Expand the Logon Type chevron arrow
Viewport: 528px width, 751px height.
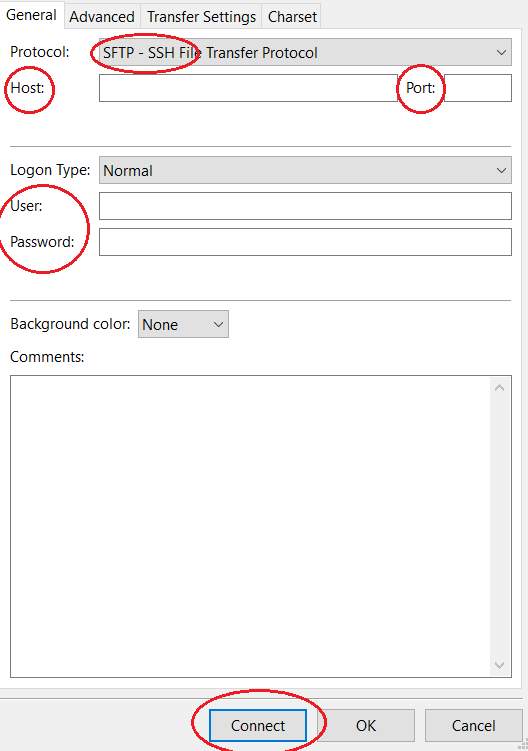pos(501,171)
